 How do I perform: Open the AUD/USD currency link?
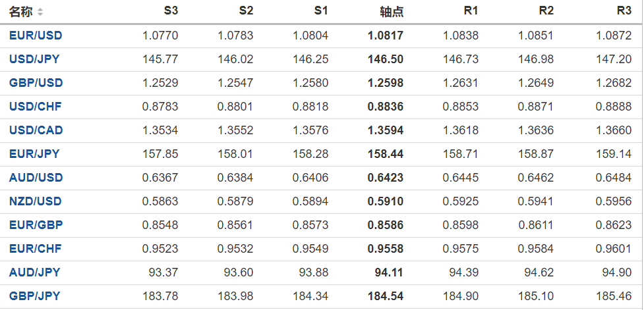tap(36, 178)
